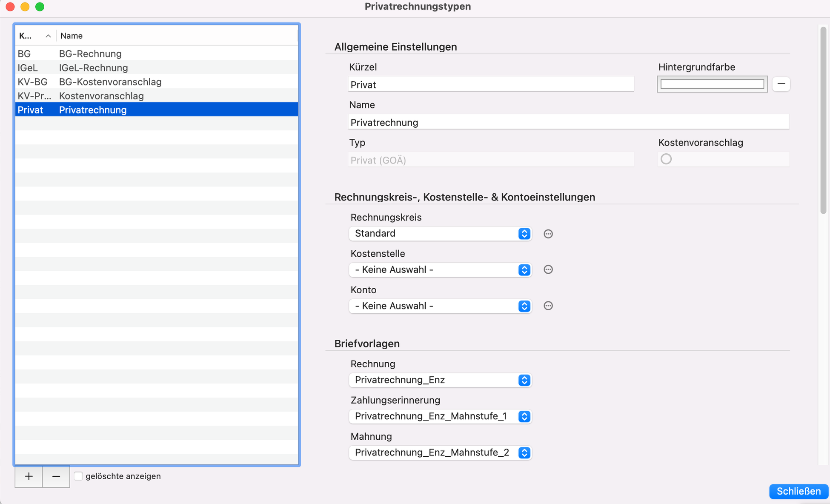Open the Kostenstelle '- Keine Auswahl -' dropdown

click(440, 270)
